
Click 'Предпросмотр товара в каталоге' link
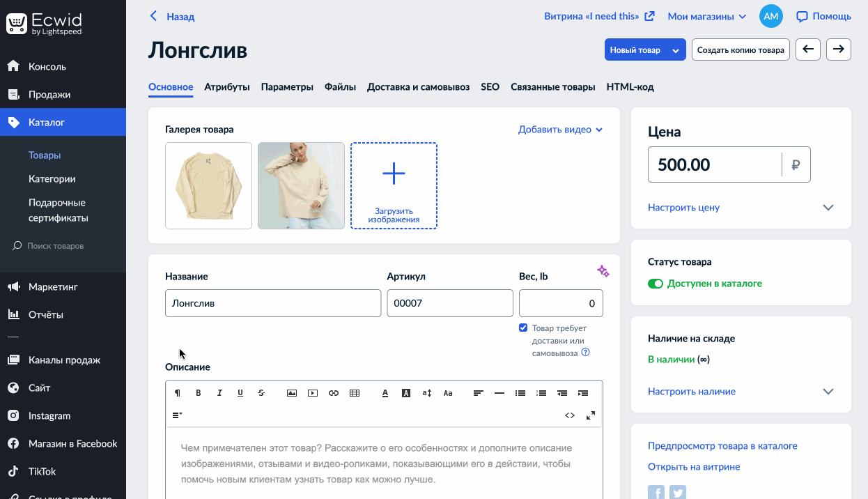pyautogui.click(x=722, y=445)
